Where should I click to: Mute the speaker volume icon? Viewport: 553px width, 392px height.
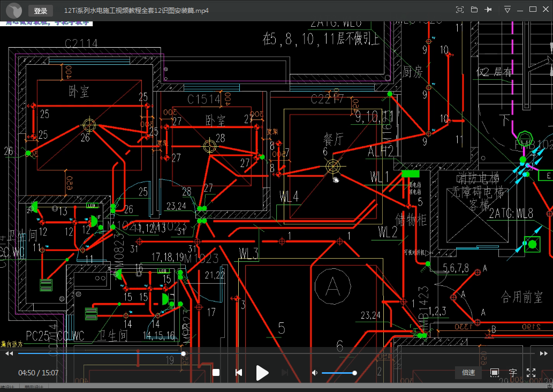(x=315, y=373)
